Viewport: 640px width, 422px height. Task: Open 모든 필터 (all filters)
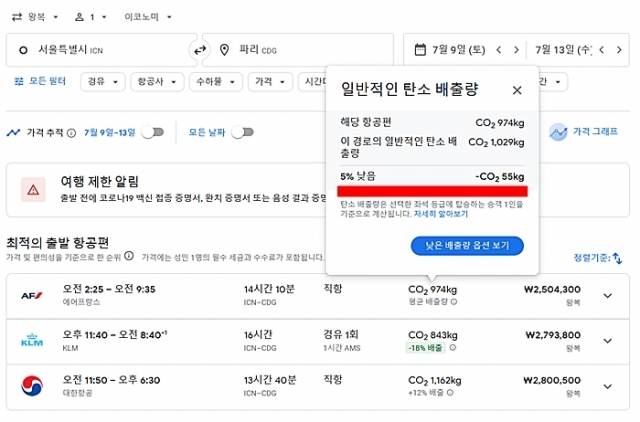coord(40,81)
